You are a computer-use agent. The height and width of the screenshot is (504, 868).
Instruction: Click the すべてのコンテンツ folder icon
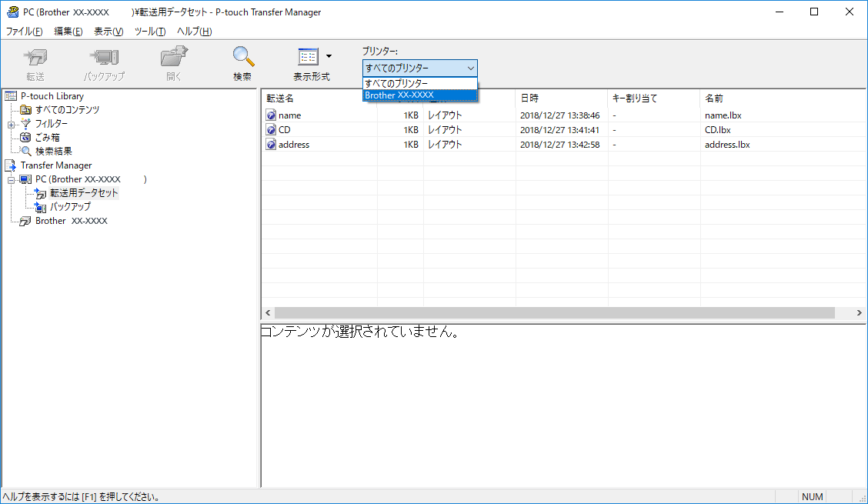pos(25,110)
